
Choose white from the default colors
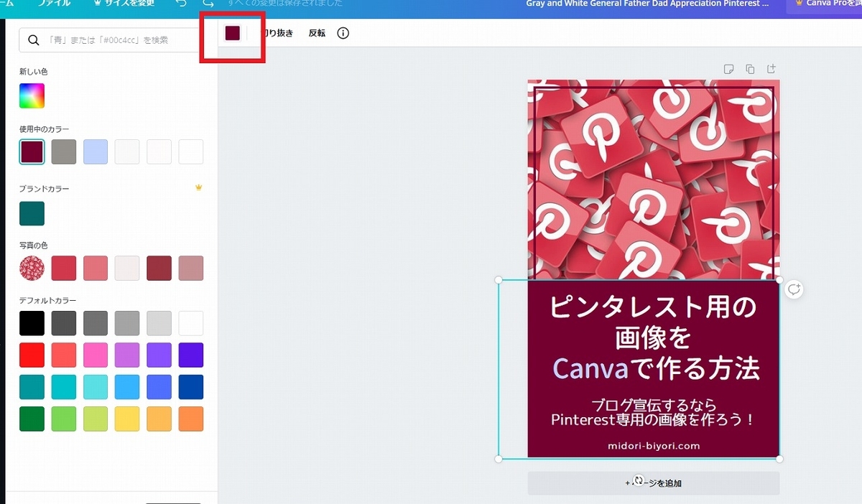click(x=191, y=323)
